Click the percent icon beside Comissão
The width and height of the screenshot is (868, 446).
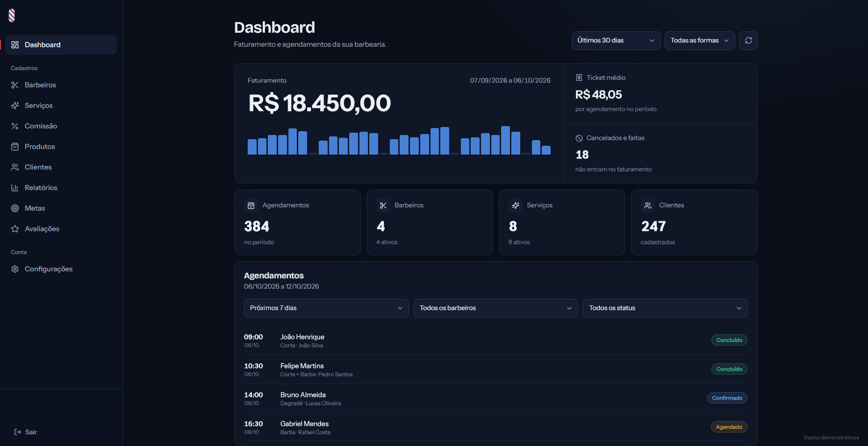click(x=15, y=126)
